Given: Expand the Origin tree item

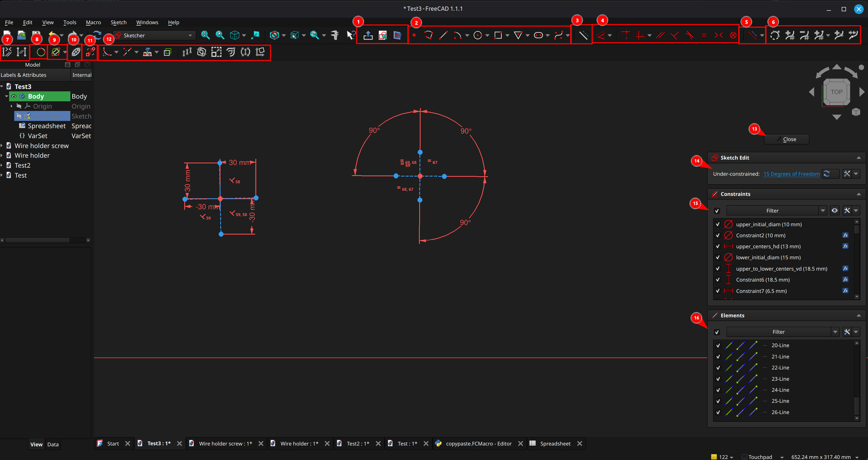Looking at the screenshot, I should tap(12, 106).
